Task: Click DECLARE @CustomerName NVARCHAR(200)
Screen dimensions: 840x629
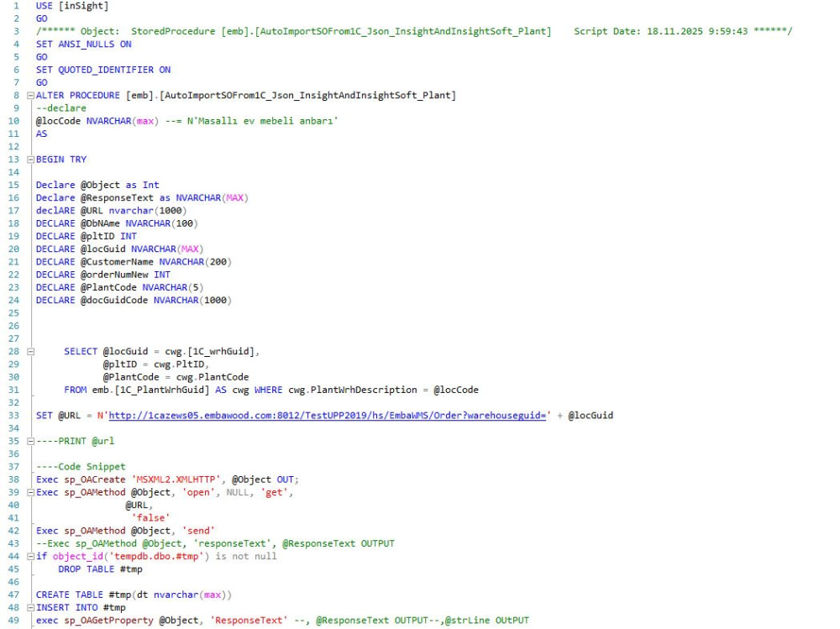Action: tap(134, 262)
